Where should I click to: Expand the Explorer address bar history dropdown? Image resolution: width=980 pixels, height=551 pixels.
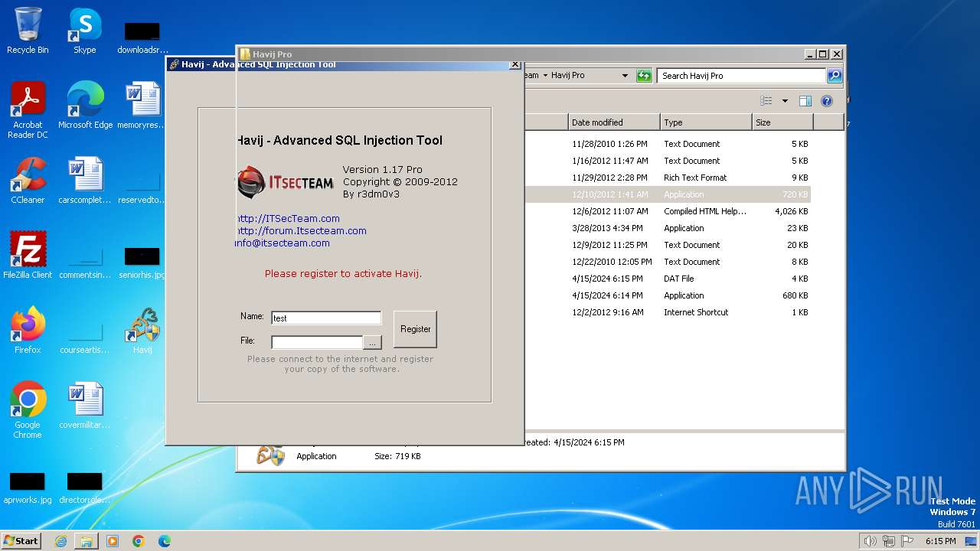(625, 76)
